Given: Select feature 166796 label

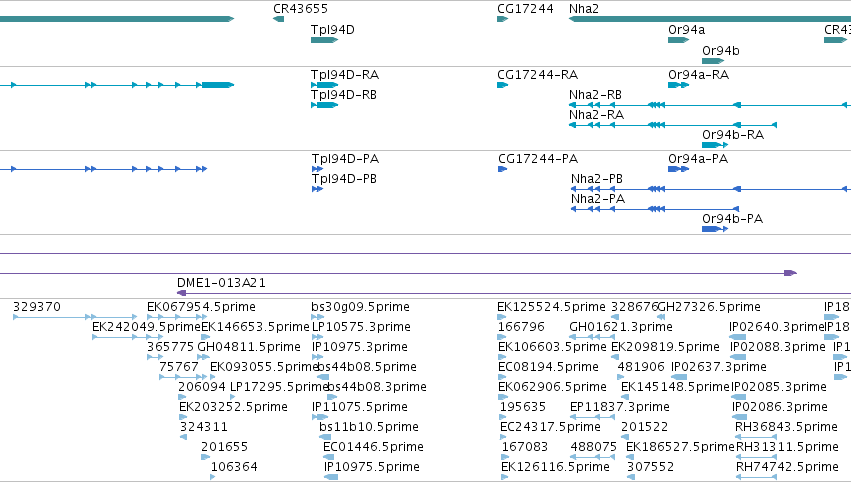Looking at the screenshot, I should [x=521, y=327].
